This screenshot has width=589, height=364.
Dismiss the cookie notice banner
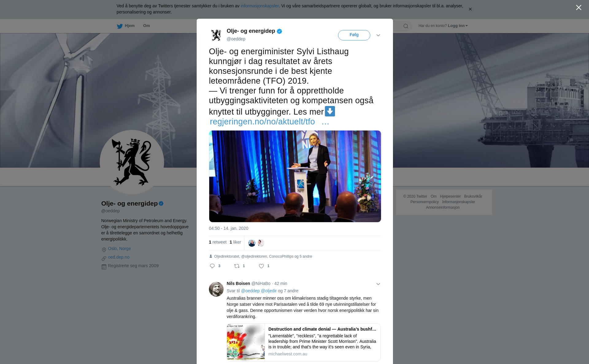click(x=470, y=9)
